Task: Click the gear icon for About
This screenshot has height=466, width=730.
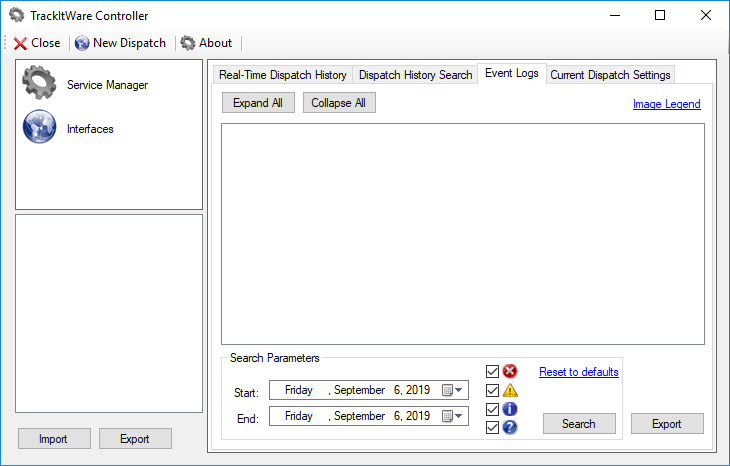Action: coord(188,43)
